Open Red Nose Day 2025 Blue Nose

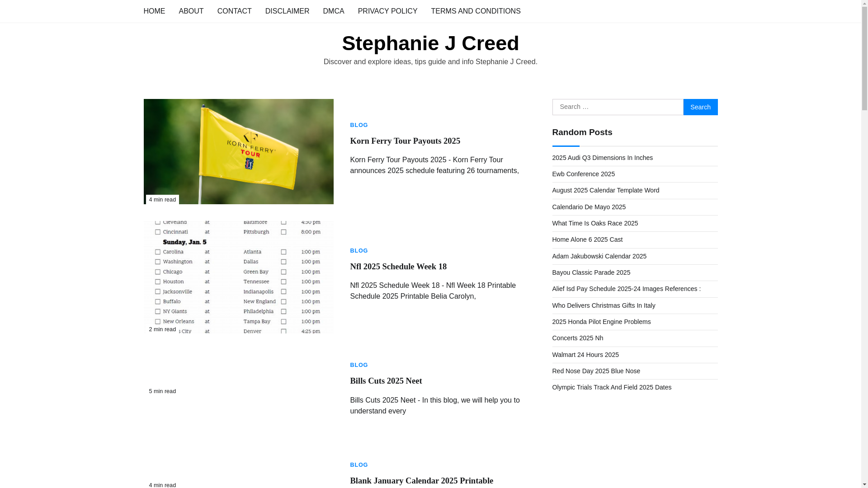[x=596, y=371]
